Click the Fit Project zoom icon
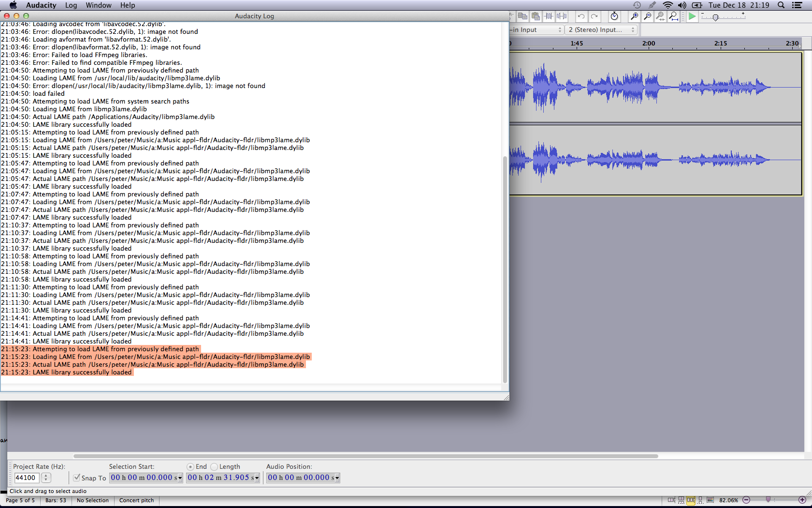Screen dimensions: 812x508 click(x=673, y=16)
